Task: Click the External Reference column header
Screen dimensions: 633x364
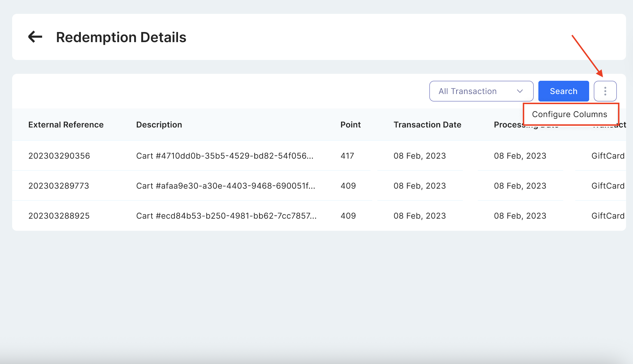Action: [x=66, y=125]
